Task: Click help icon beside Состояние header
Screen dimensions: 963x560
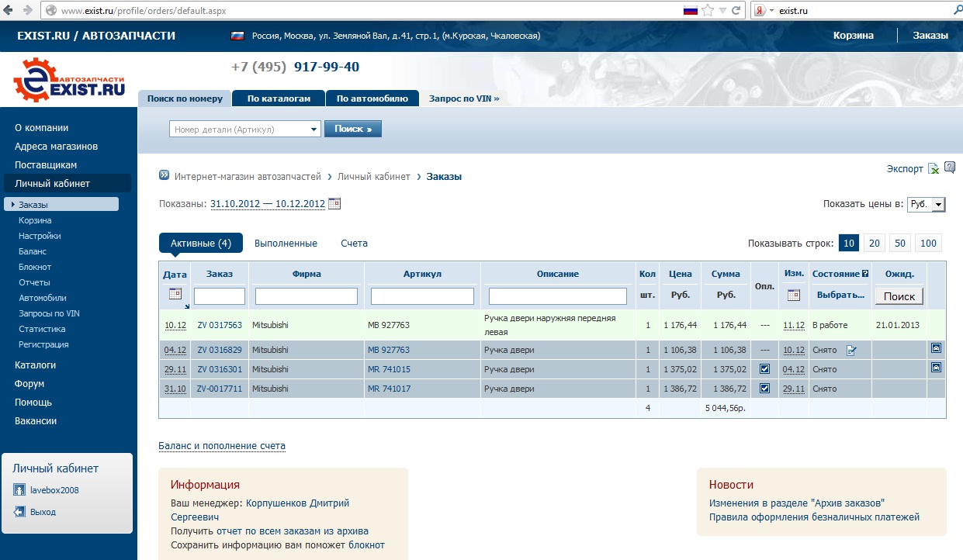Action: tap(865, 274)
